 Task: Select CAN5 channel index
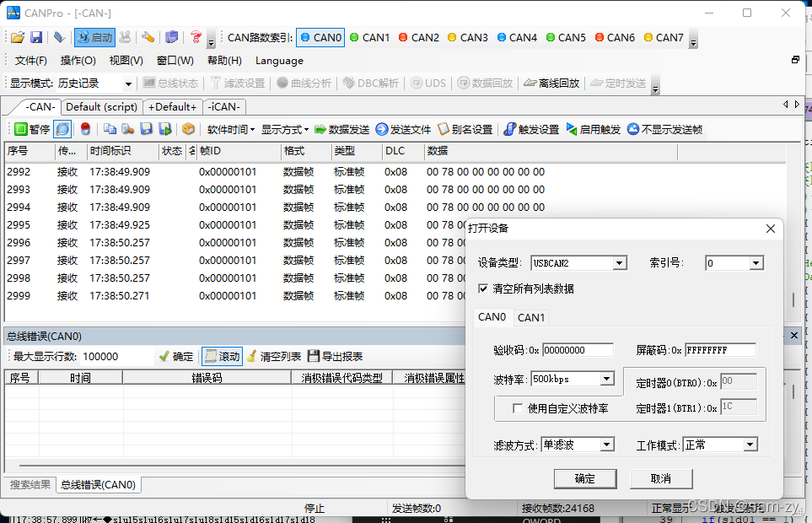click(x=566, y=38)
